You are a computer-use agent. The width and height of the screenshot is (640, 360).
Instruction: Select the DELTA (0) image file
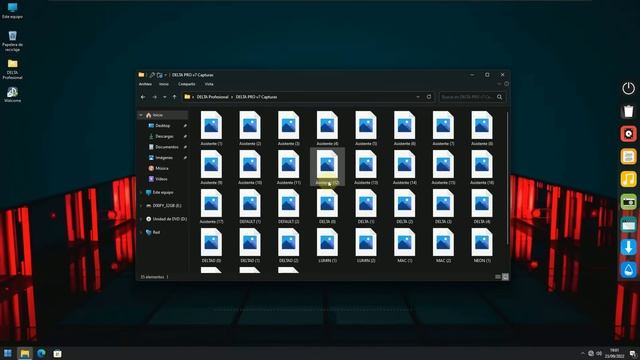pyautogui.click(x=327, y=206)
